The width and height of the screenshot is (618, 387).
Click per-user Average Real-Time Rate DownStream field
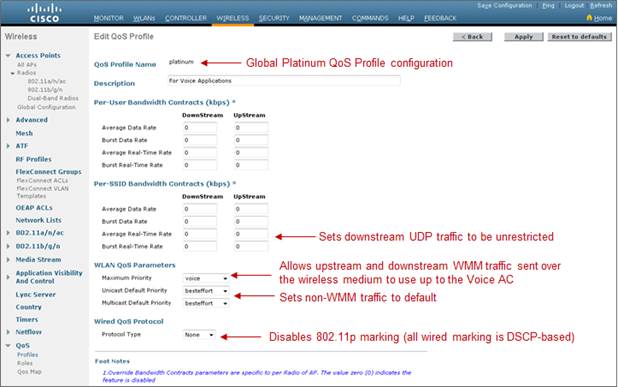coord(200,153)
